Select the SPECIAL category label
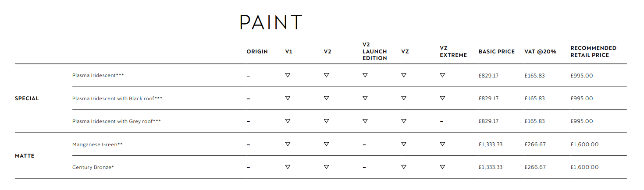 [x=27, y=99]
